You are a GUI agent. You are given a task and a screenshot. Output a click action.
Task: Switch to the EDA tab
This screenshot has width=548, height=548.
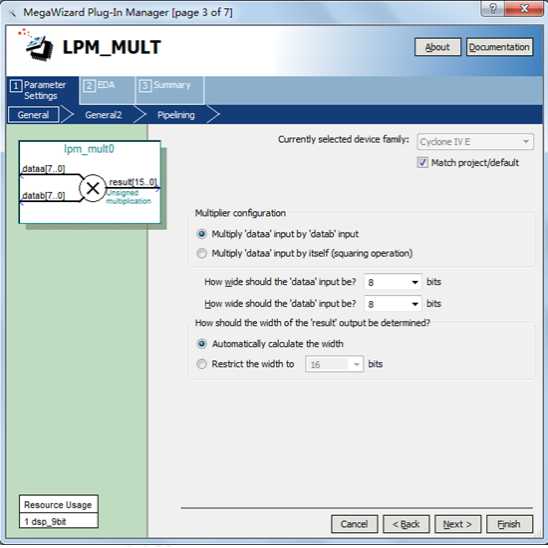(x=107, y=90)
